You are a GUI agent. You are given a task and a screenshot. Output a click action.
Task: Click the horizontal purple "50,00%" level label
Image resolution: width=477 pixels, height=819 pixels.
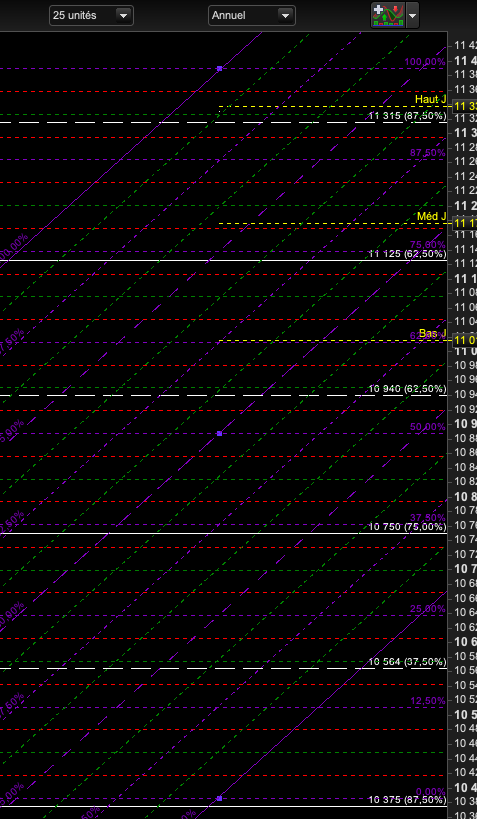tap(427, 427)
